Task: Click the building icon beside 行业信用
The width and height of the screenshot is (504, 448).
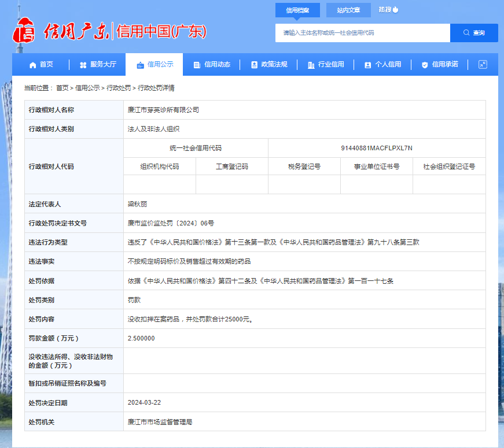Action: (x=311, y=65)
